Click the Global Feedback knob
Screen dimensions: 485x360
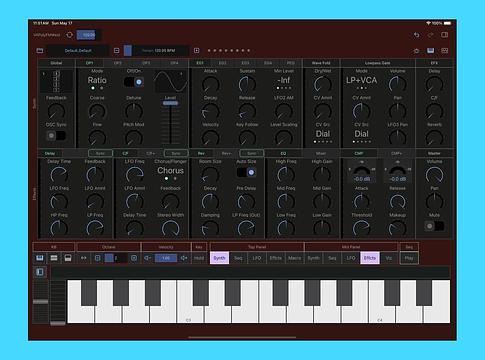[56, 111]
